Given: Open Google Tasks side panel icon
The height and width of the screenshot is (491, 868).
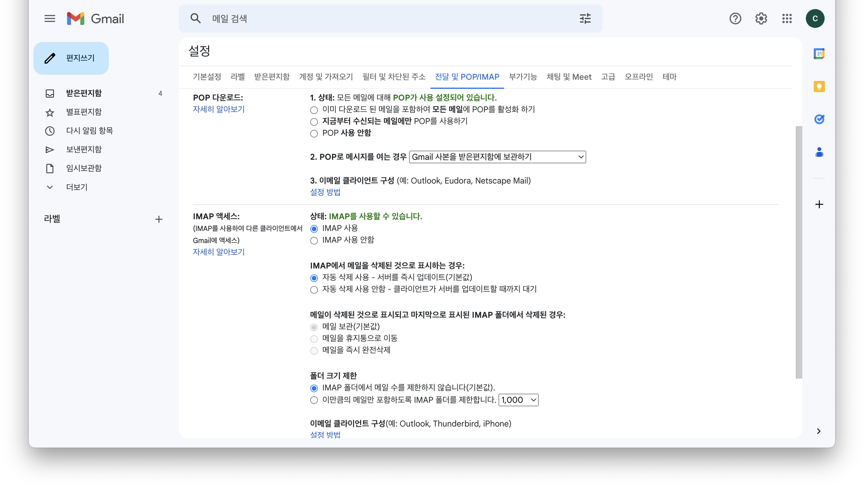Looking at the screenshot, I should click(819, 119).
